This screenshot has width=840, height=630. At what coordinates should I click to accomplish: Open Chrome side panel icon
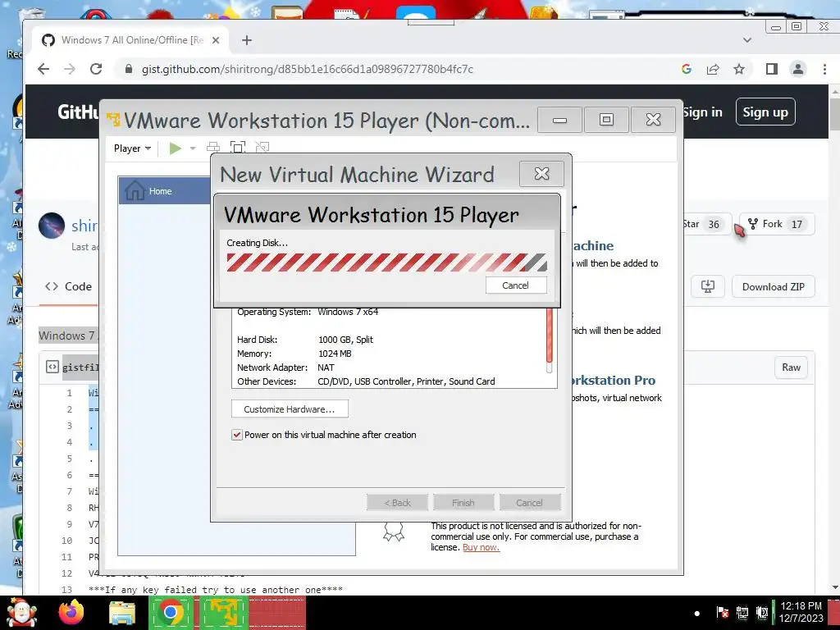pyautogui.click(x=771, y=69)
